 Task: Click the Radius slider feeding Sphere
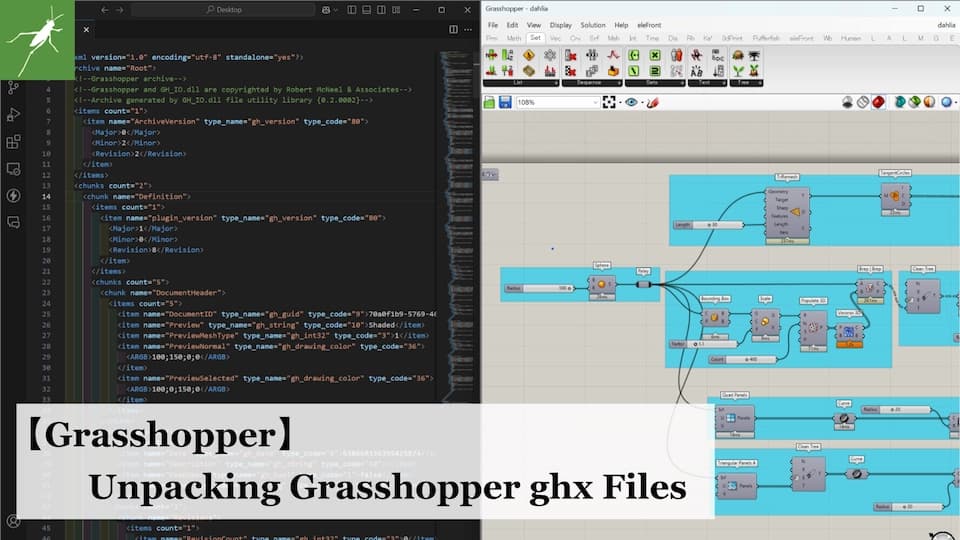[x=539, y=288]
